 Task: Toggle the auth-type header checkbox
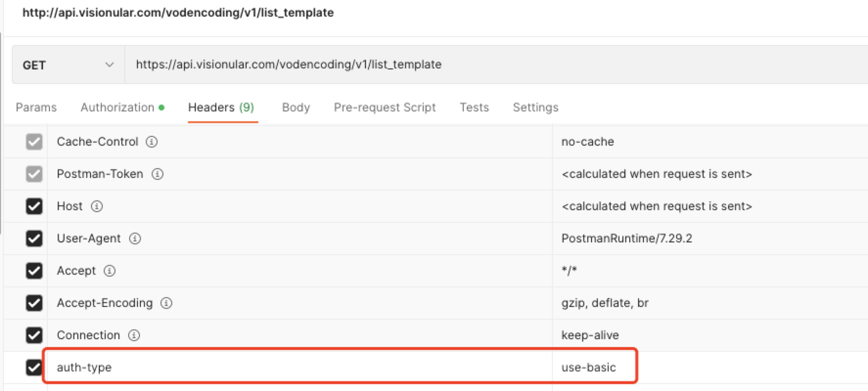pyautogui.click(x=34, y=367)
